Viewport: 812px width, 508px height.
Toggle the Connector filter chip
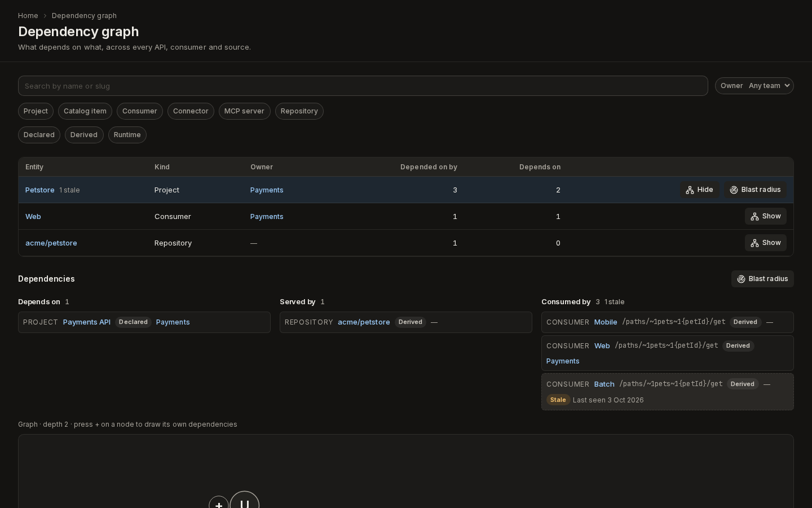[x=191, y=111]
